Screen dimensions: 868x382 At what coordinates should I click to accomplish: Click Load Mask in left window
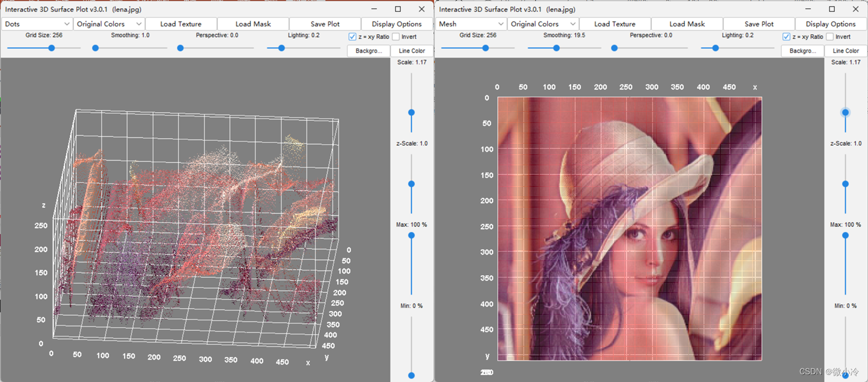coord(253,24)
